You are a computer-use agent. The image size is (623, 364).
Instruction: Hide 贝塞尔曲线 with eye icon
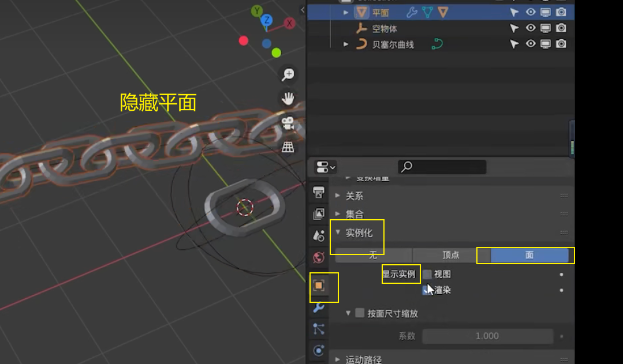tap(531, 43)
